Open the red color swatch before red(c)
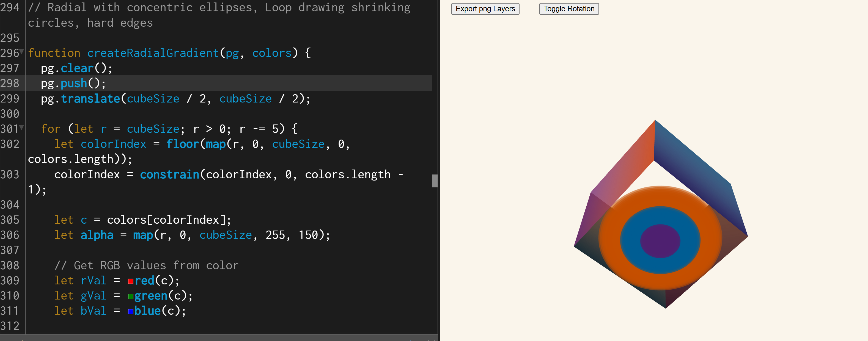This screenshot has height=341, width=868. point(130,281)
